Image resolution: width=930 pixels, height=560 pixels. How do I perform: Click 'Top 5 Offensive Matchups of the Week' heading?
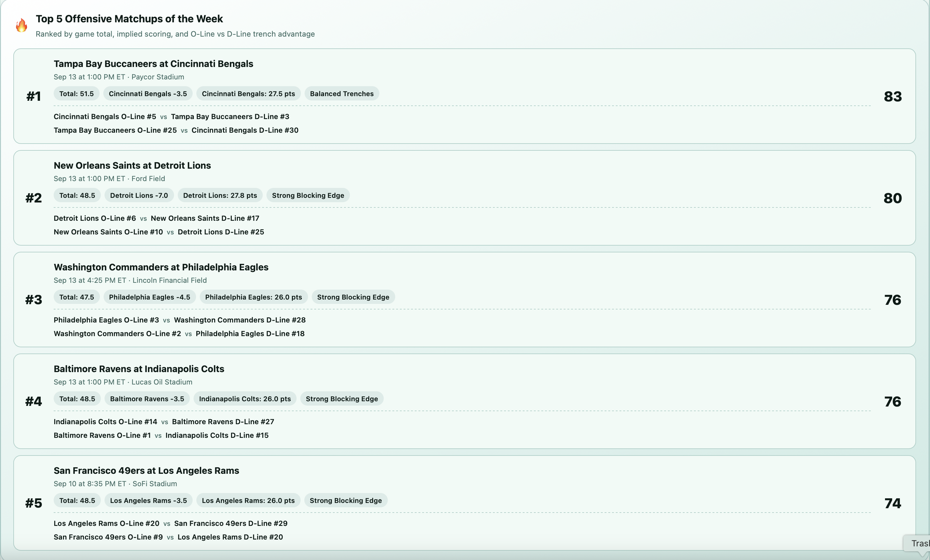129,19
